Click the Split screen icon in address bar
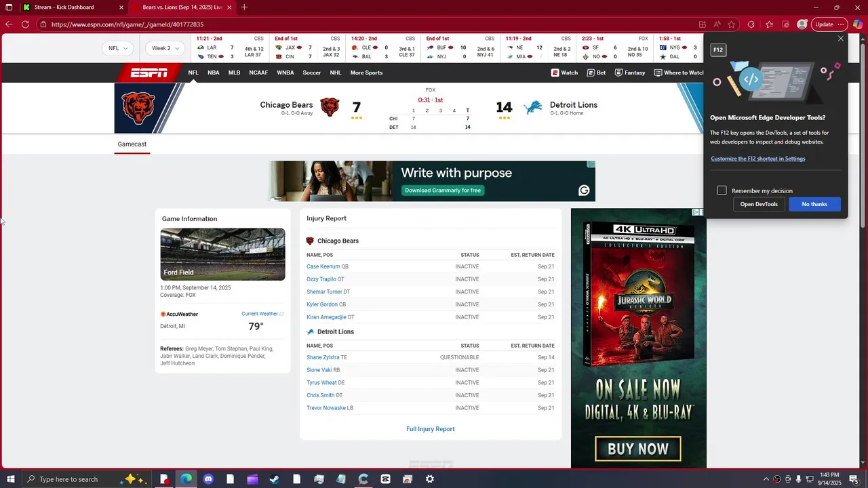The image size is (868, 488). click(703, 24)
